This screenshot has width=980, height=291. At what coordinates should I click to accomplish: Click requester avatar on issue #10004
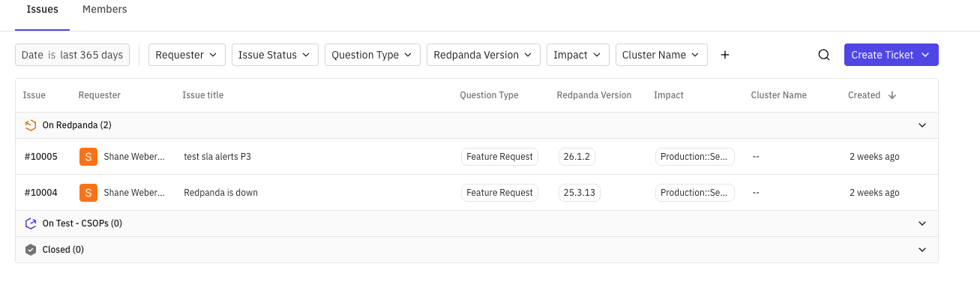click(x=88, y=193)
